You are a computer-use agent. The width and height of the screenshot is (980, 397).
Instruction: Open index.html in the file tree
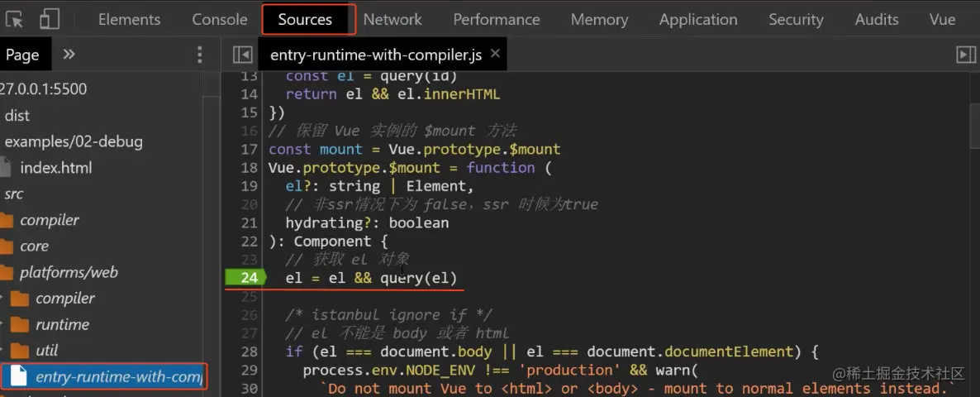[x=55, y=168]
